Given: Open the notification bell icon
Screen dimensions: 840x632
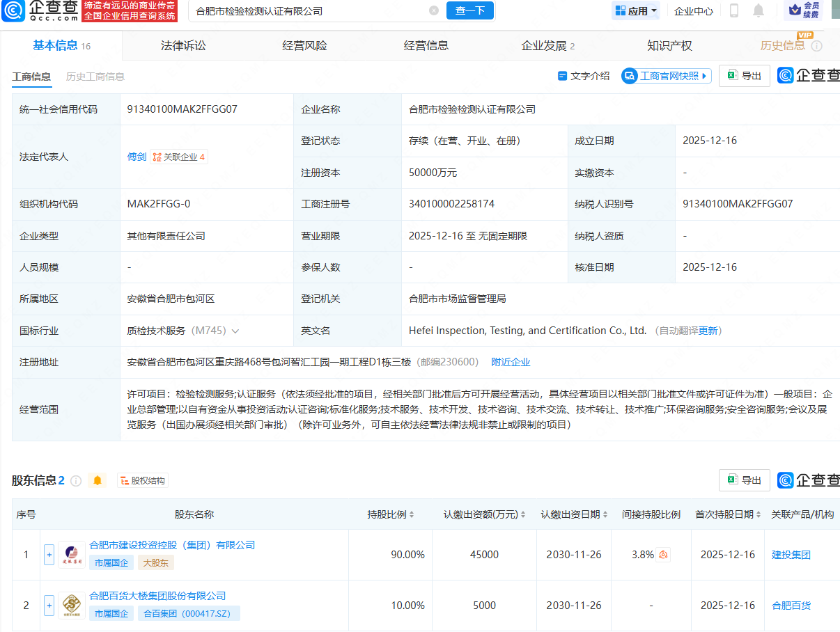Looking at the screenshot, I should [759, 10].
